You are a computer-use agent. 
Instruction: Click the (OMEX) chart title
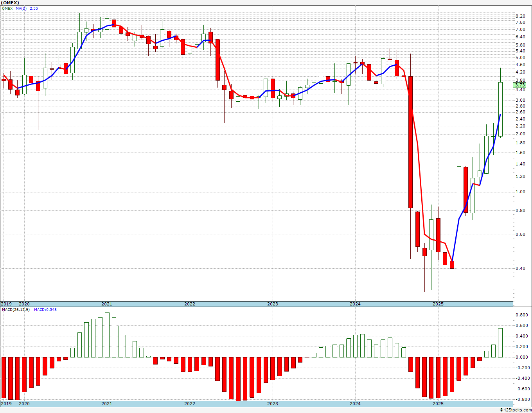pos(10,3)
